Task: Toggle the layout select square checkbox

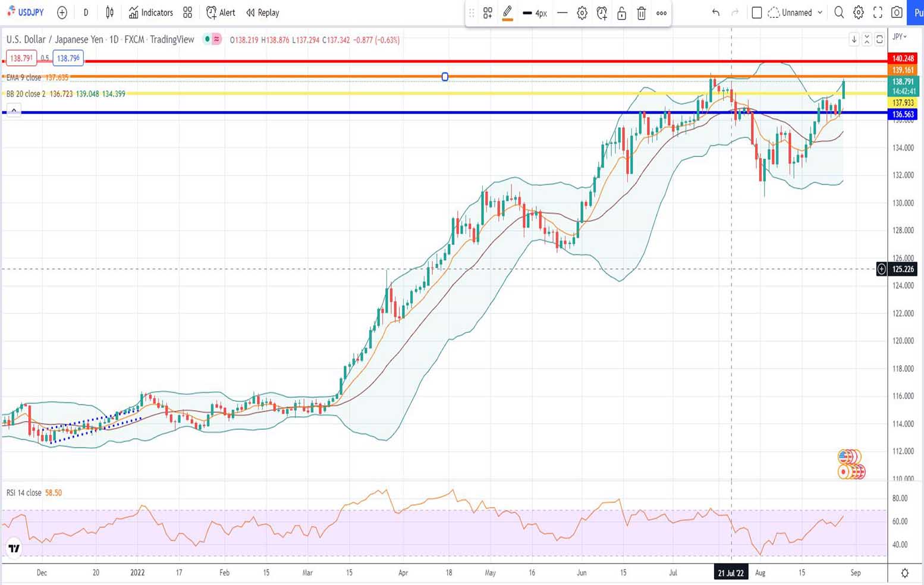Action: 757,12
